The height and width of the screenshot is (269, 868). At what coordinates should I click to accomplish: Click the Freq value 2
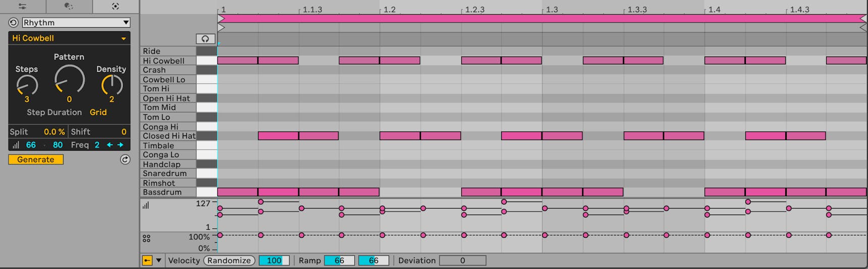[97, 145]
